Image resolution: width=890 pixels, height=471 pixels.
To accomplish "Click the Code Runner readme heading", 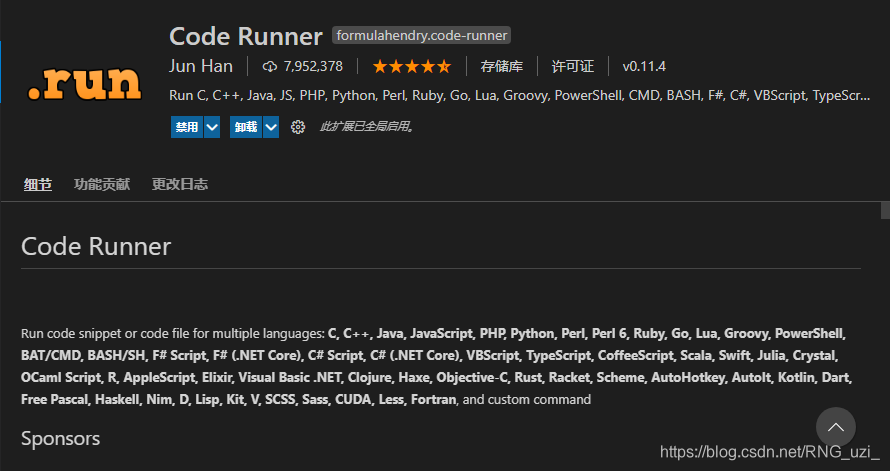I will tap(96, 247).
